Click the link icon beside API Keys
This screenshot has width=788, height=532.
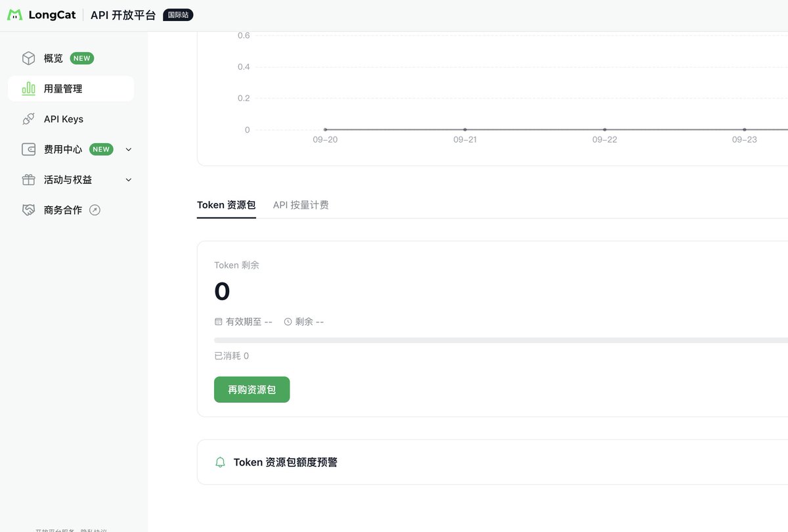(28, 119)
